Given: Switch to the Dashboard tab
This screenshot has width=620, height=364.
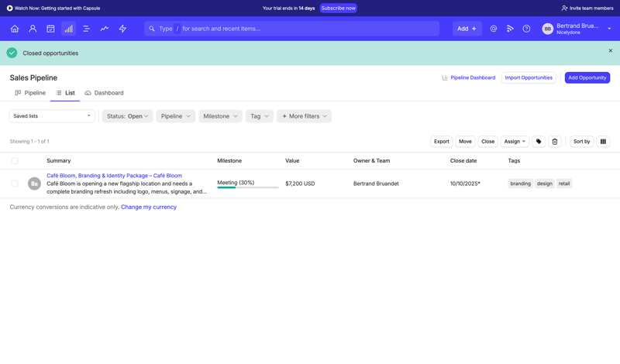Looking at the screenshot, I should [104, 93].
